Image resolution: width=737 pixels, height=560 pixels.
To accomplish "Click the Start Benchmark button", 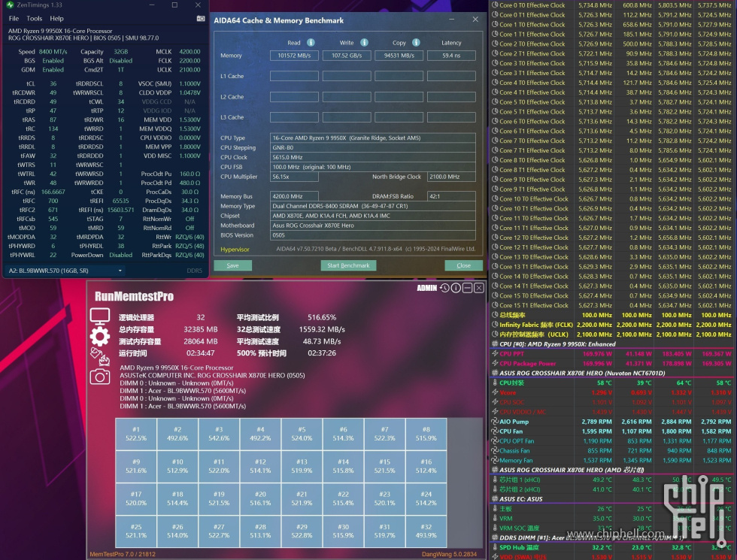I will [348, 265].
